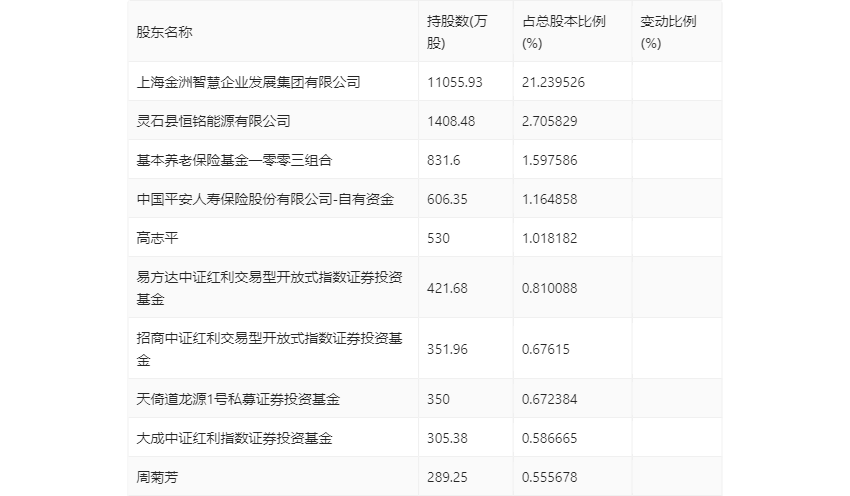The width and height of the screenshot is (850, 496).
Task: Select the value 530
Action: pos(439,238)
